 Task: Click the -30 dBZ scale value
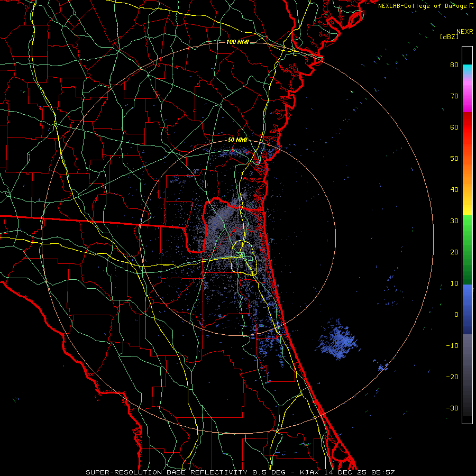[x=452, y=408]
